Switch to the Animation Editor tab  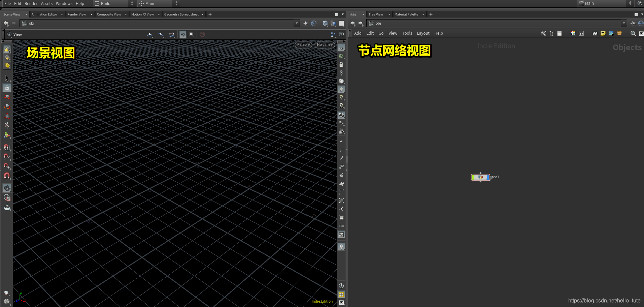(44, 14)
